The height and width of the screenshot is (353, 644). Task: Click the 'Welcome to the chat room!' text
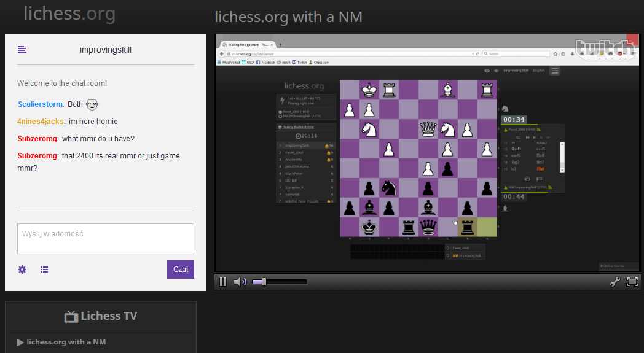point(62,83)
